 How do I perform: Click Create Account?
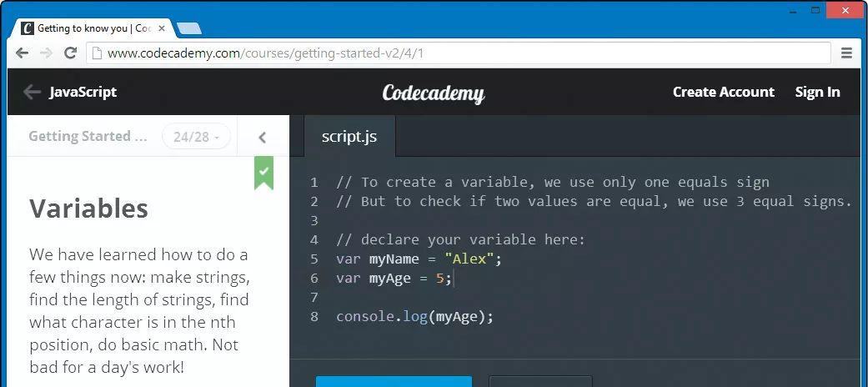pyautogui.click(x=724, y=92)
